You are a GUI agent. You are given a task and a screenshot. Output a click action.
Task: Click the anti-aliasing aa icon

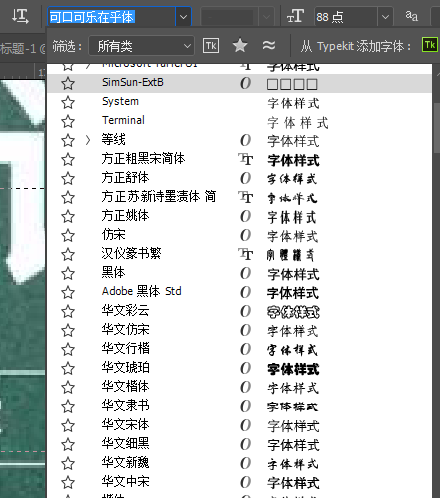point(411,16)
